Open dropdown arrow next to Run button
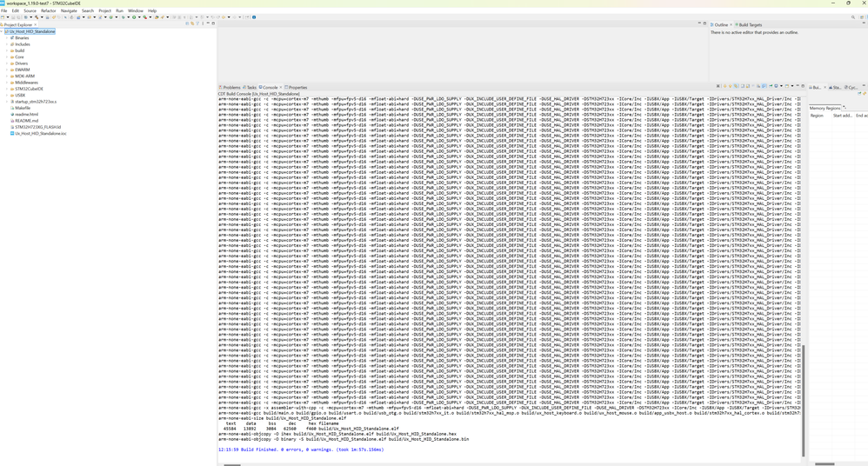Image resolution: width=868 pixels, height=466 pixels. click(139, 17)
